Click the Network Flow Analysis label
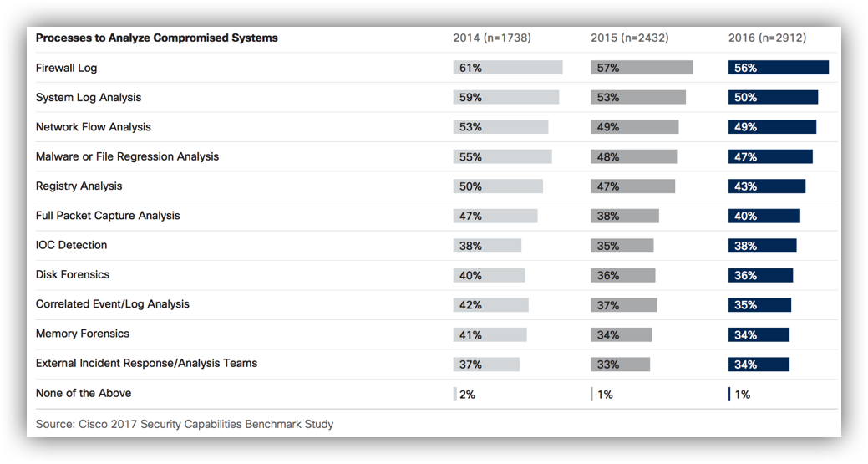Image resolution: width=868 pixels, height=464 pixels. click(x=94, y=127)
